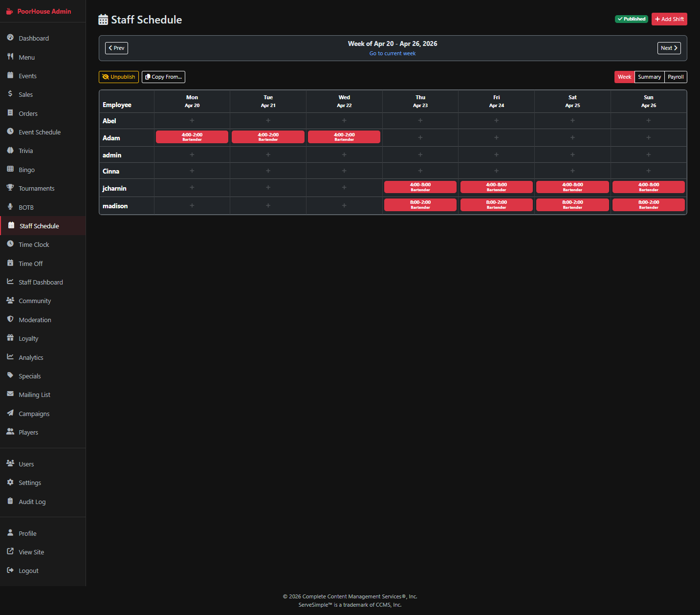The image size is (700, 615).
Task: Open madison's Friday 8:00-2:00 shift
Action: coord(496,205)
